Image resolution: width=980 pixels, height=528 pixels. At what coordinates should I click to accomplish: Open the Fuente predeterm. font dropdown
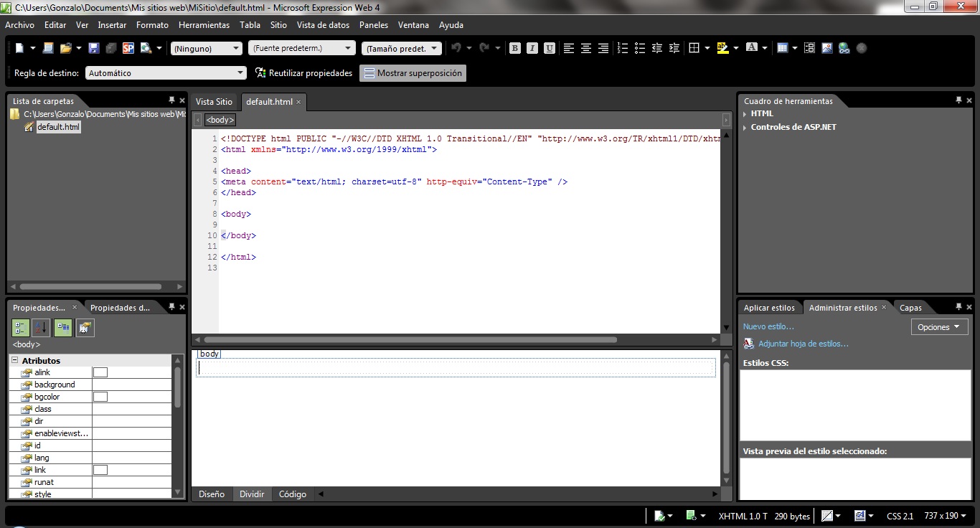click(301, 48)
